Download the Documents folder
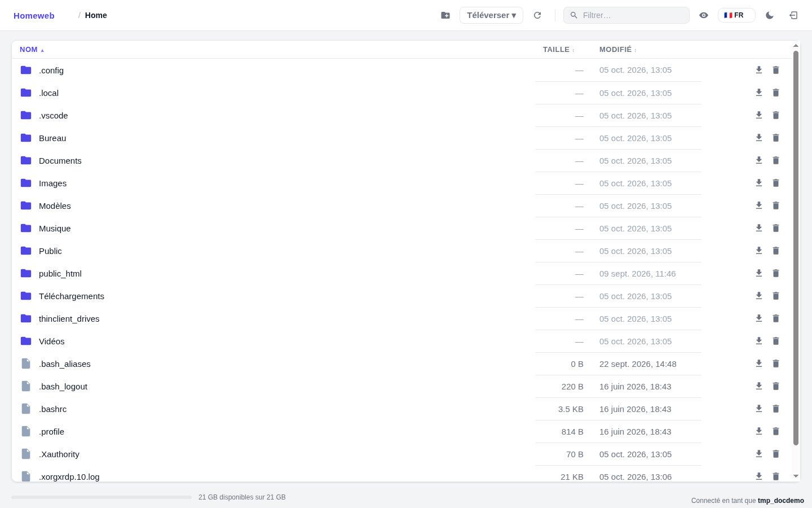The width and height of the screenshot is (812, 508). click(759, 160)
